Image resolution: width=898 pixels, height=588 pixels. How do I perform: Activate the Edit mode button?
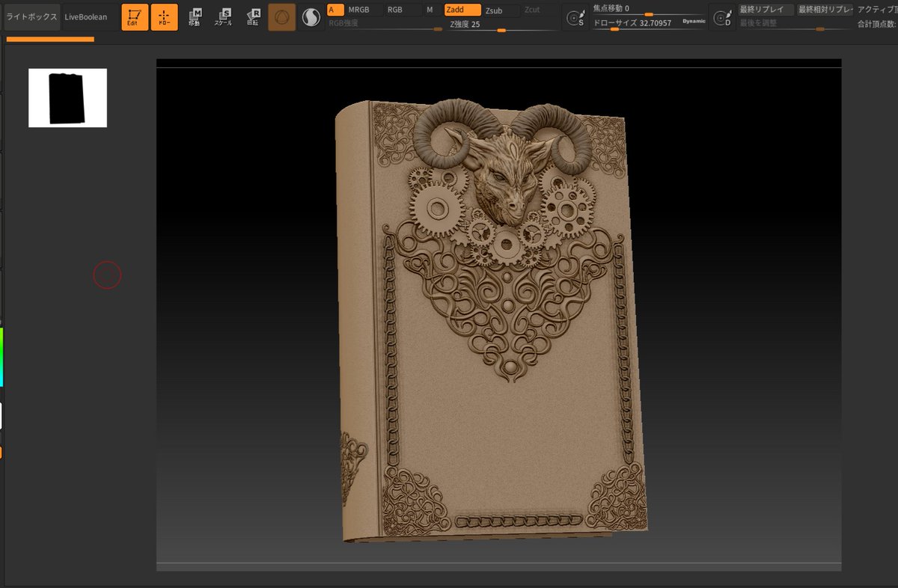(x=135, y=16)
